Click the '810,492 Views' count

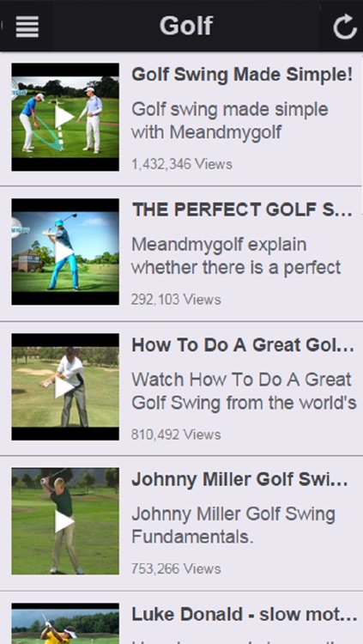pos(176,434)
